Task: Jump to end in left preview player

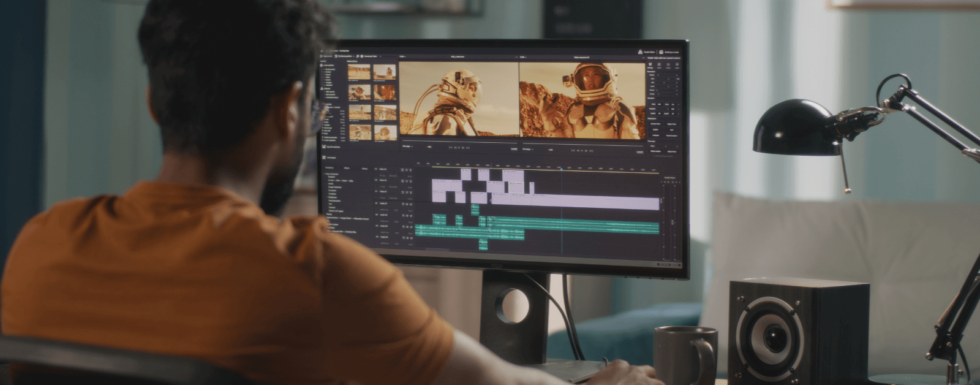Action: coord(468,148)
